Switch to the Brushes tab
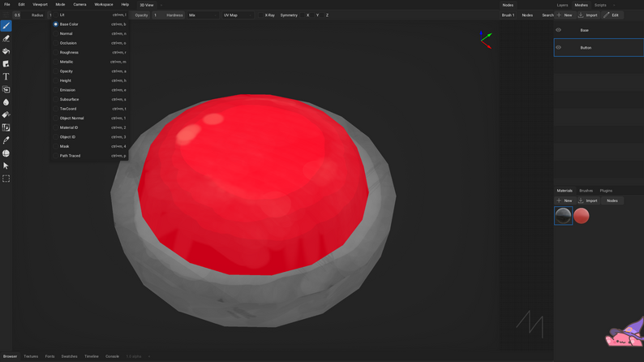The height and width of the screenshot is (362, 644). [586, 191]
